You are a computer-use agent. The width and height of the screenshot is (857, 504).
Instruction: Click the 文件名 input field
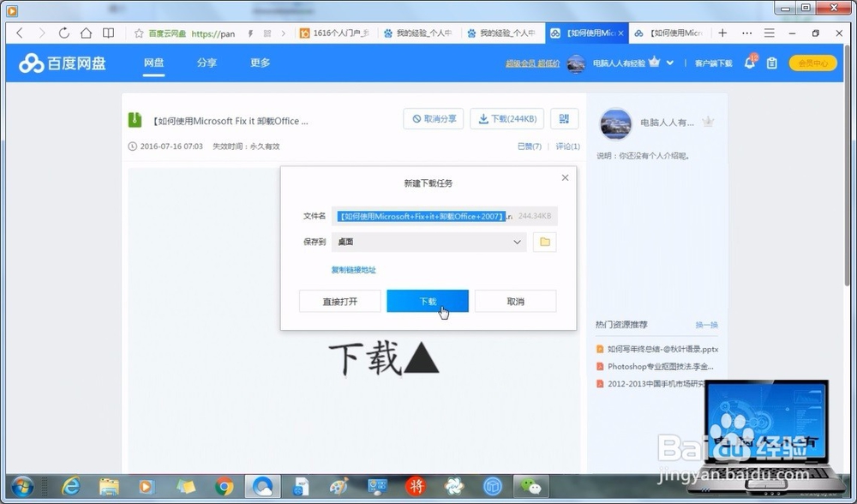tap(444, 217)
